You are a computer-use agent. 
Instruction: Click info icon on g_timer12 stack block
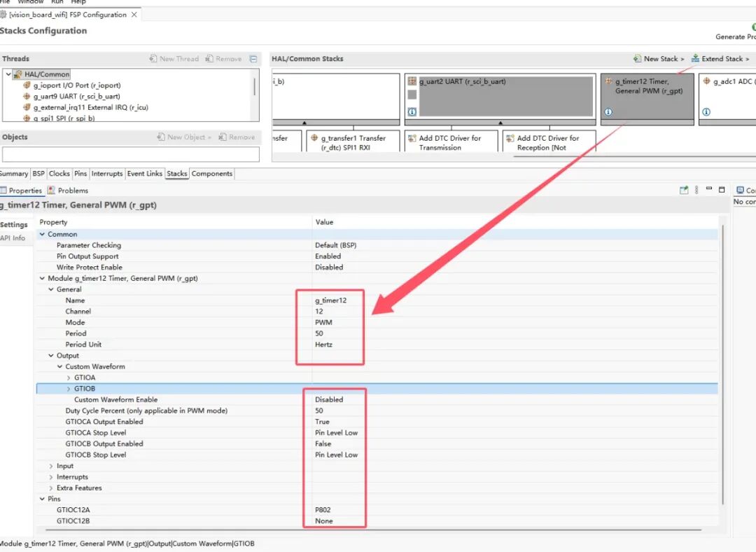608,112
